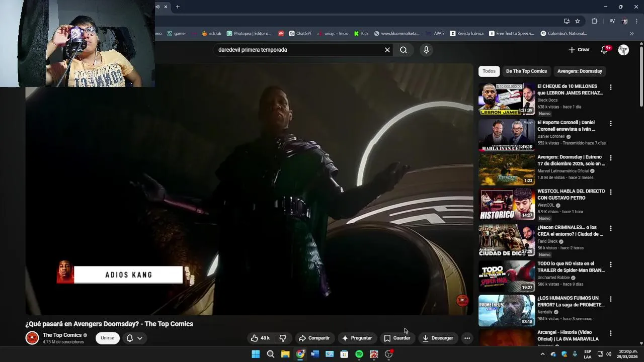Click Descargar download button
The image size is (644, 362).
pos(438,338)
